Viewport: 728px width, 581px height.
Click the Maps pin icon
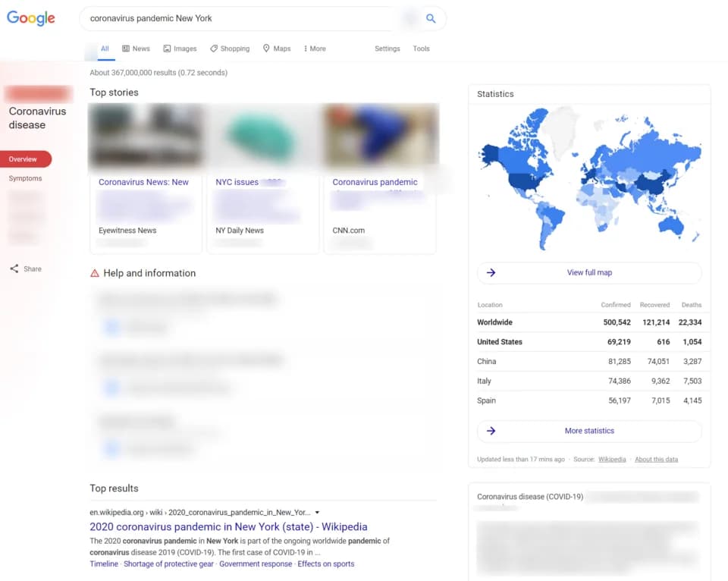pos(266,48)
